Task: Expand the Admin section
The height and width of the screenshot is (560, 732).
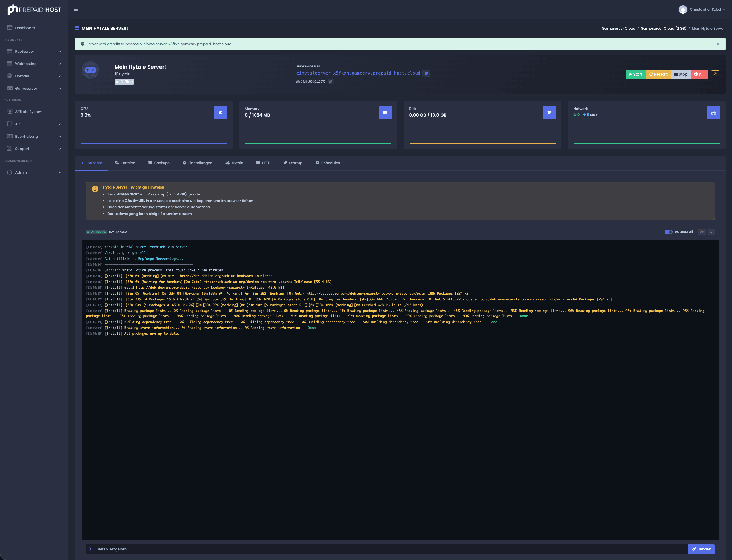Action: (34, 172)
